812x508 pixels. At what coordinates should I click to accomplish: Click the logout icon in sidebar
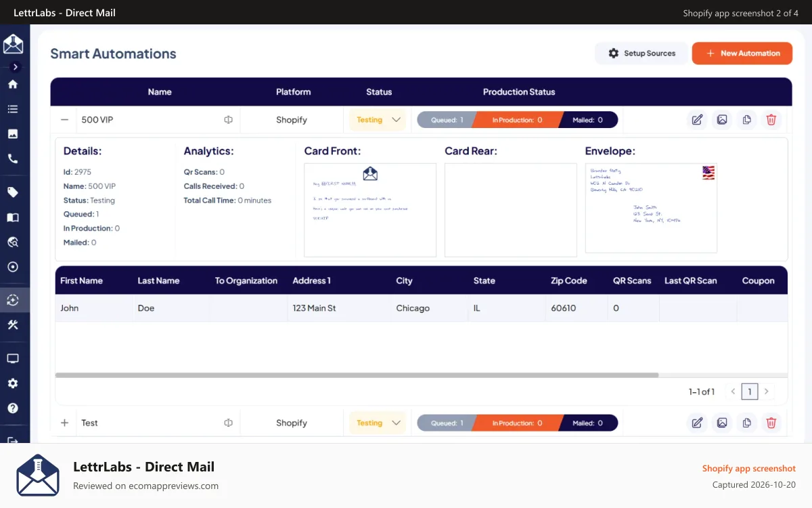click(x=13, y=440)
